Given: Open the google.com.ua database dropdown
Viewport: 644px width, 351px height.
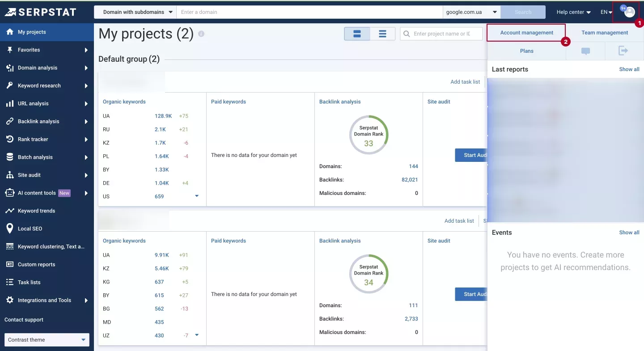Looking at the screenshot, I should click(x=472, y=12).
